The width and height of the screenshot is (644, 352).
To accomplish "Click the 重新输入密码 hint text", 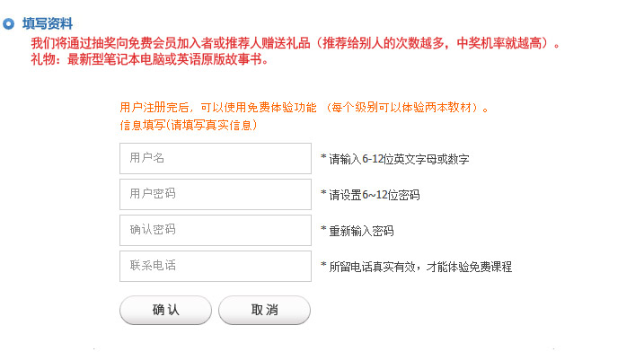I will tap(361, 231).
